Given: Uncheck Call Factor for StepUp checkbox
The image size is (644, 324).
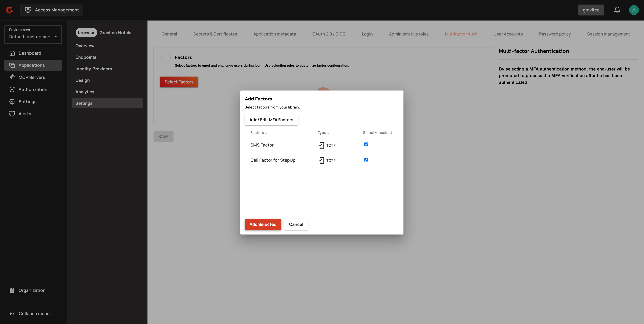Looking at the screenshot, I should click(366, 159).
